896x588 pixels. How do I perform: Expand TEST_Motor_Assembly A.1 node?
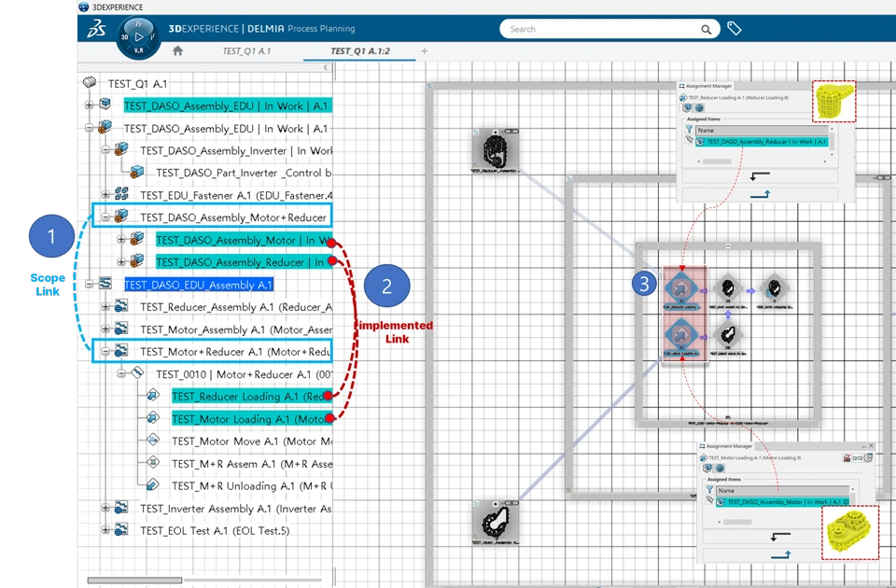coord(105,329)
